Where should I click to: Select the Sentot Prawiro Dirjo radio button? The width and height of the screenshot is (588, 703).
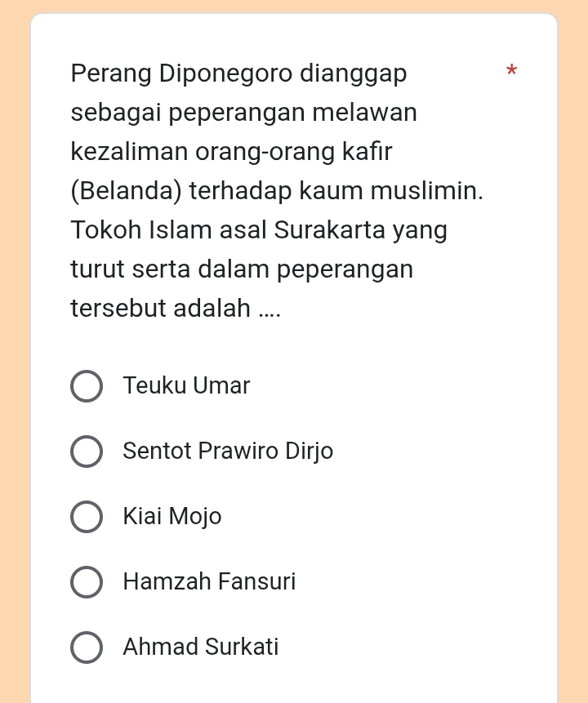87,452
